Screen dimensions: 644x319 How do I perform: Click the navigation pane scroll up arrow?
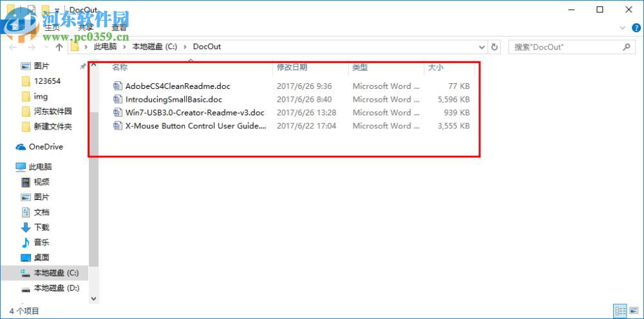(93, 64)
